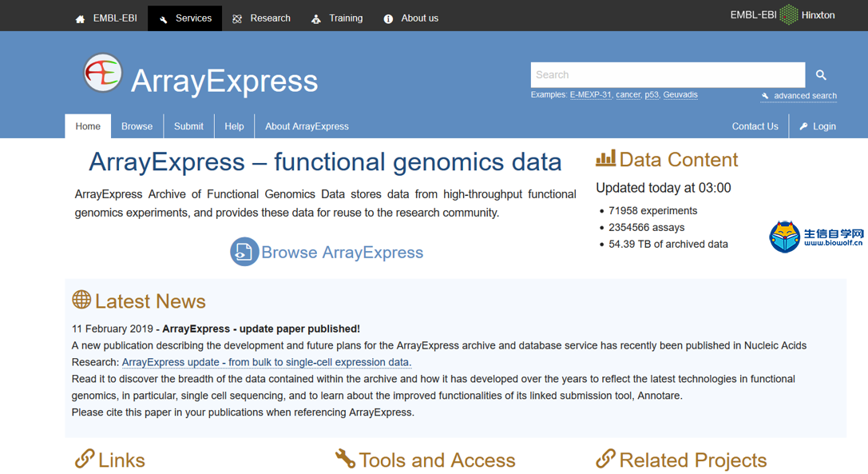Open the Services top menu
The height and width of the screenshot is (474, 868).
click(185, 18)
